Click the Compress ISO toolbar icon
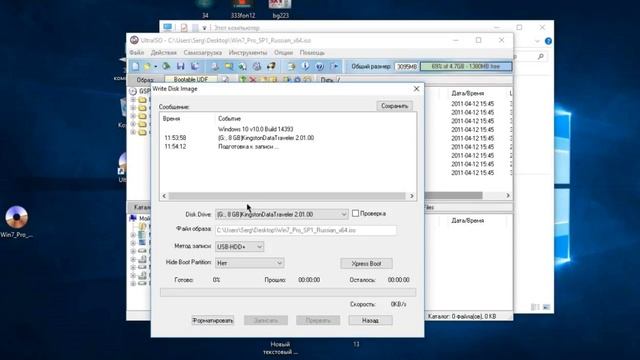Screen dimensions: 640x360 [229, 66]
